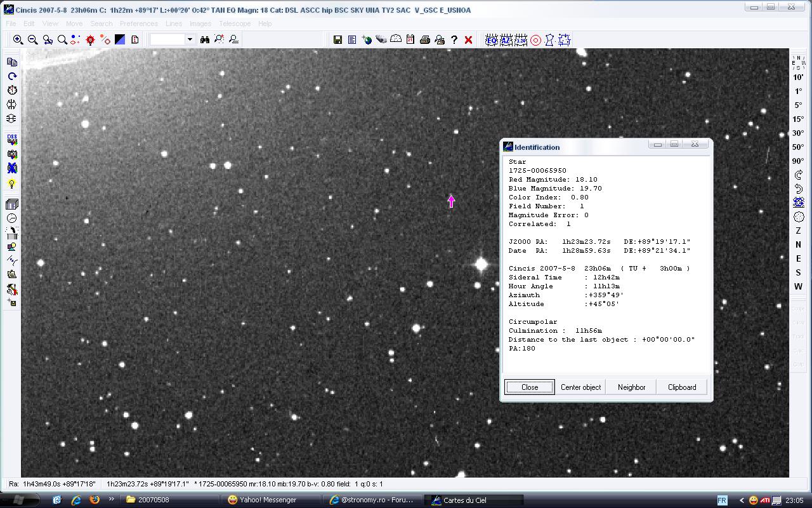The width and height of the screenshot is (812, 508).
Task: Open the Preferences menu
Action: (x=138, y=23)
